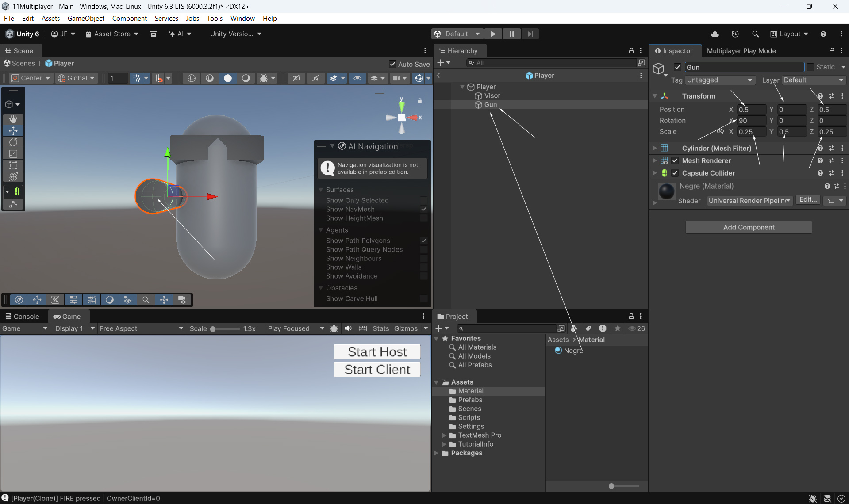Click the global search magnifier icon
The width and height of the screenshot is (849, 504).
(755, 34)
